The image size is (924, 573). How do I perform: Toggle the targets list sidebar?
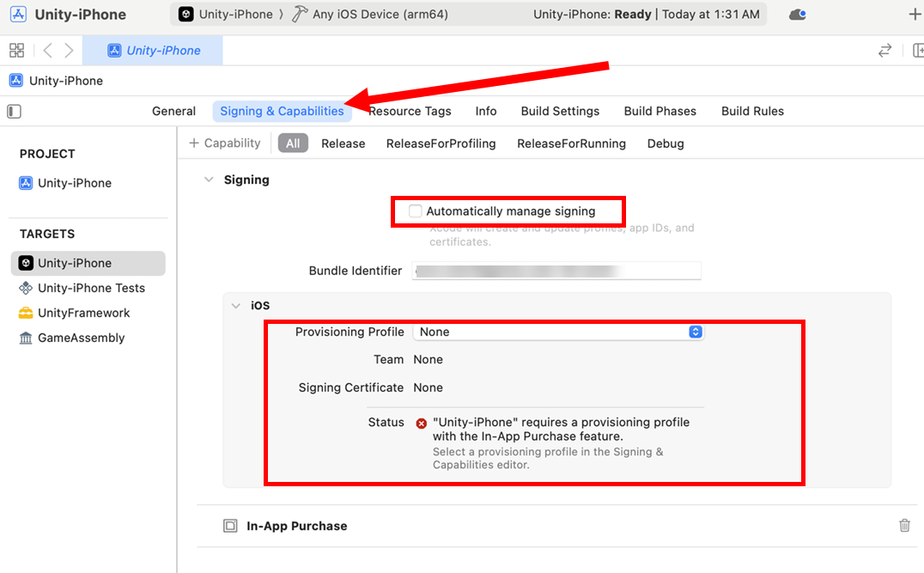(x=14, y=112)
